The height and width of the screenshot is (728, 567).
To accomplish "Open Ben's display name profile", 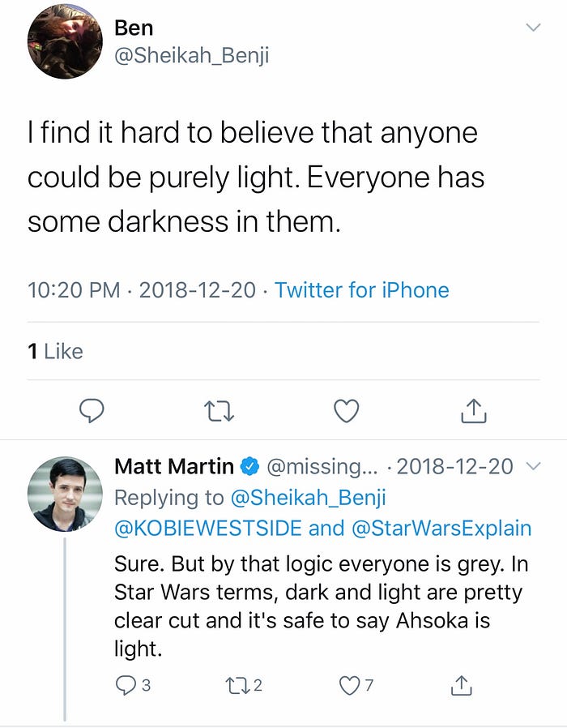I will (134, 27).
